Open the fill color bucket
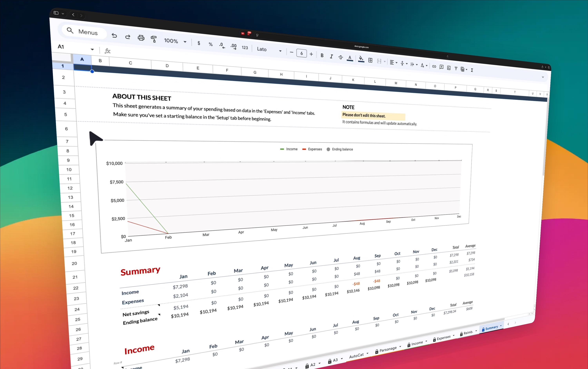Image resolution: width=588 pixels, height=369 pixels. click(x=361, y=59)
